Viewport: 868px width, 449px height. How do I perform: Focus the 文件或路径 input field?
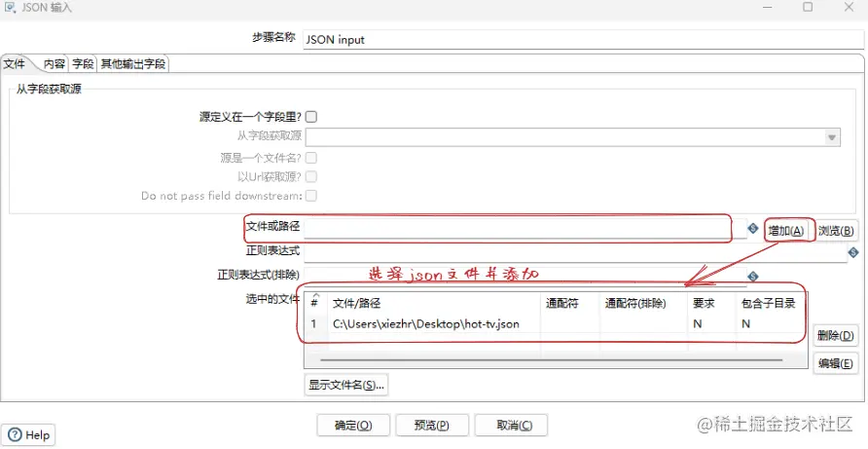[524, 228]
